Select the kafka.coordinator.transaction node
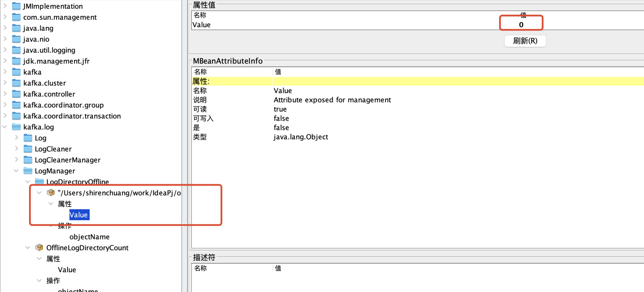Screen dimensions: 644x292 tap(72, 116)
